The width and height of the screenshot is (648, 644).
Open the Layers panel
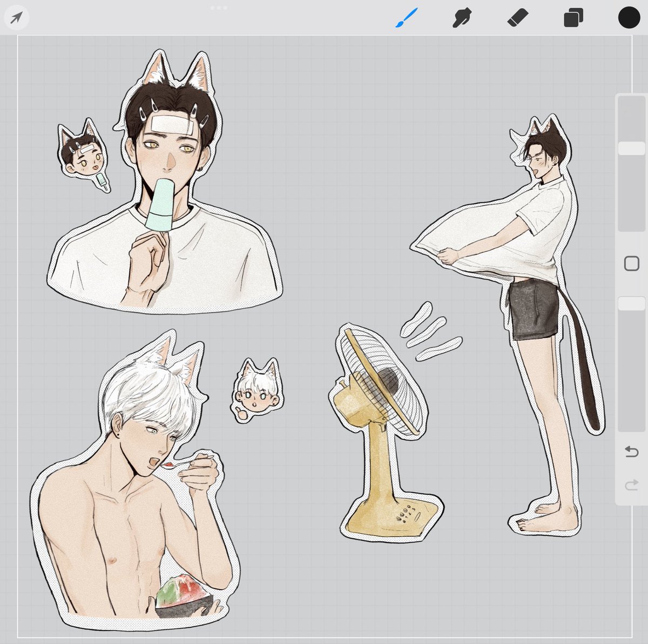[x=573, y=18]
